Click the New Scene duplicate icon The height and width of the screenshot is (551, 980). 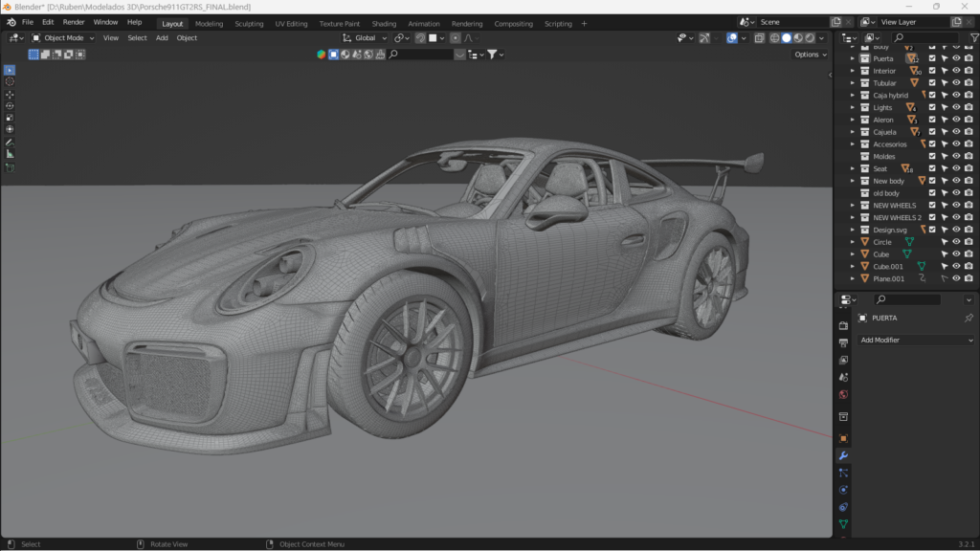pos(835,22)
